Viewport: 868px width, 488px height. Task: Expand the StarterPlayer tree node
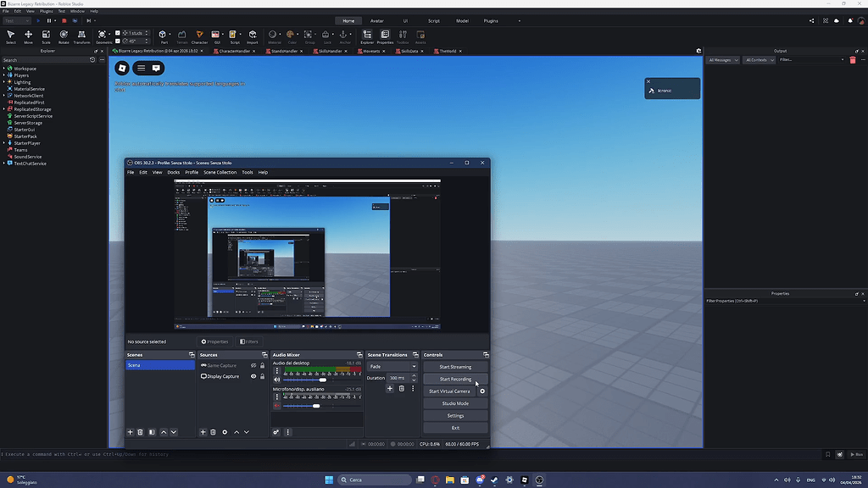tap(4, 142)
